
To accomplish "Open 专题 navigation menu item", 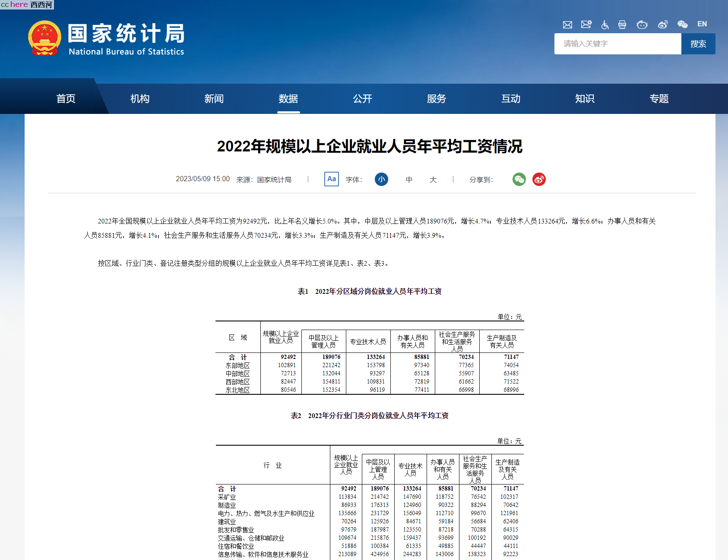I will (659, 99).
